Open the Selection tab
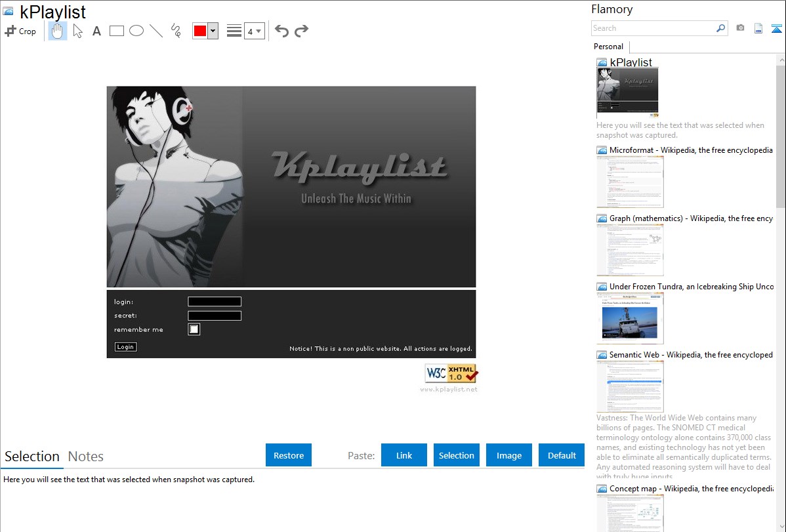Viewport: 786px width, 532px height. [x=32, y=457]
